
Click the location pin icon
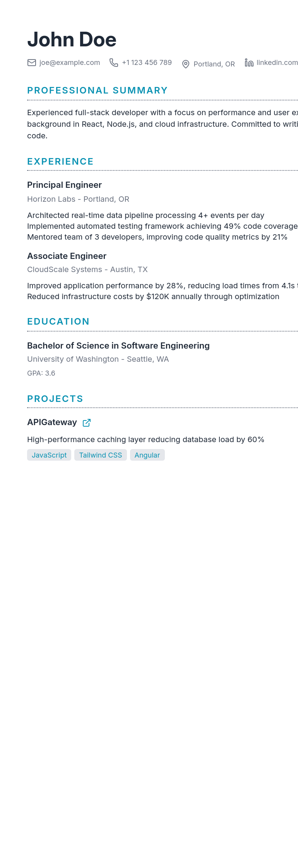tap(186, 64)
